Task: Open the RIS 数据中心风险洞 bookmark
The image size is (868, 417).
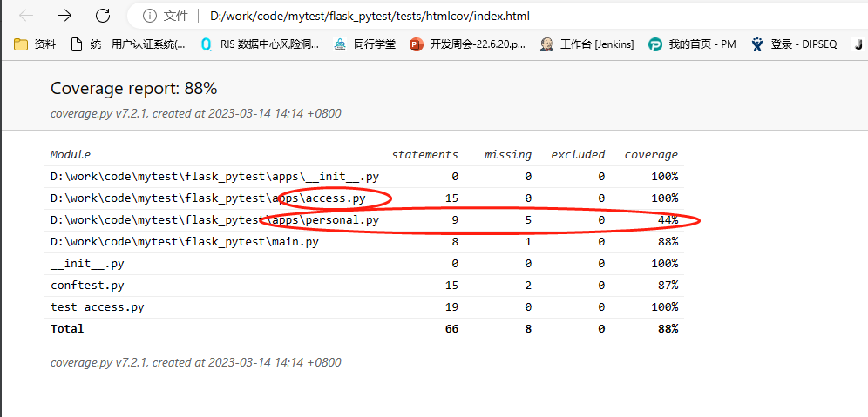Action: 260,44
